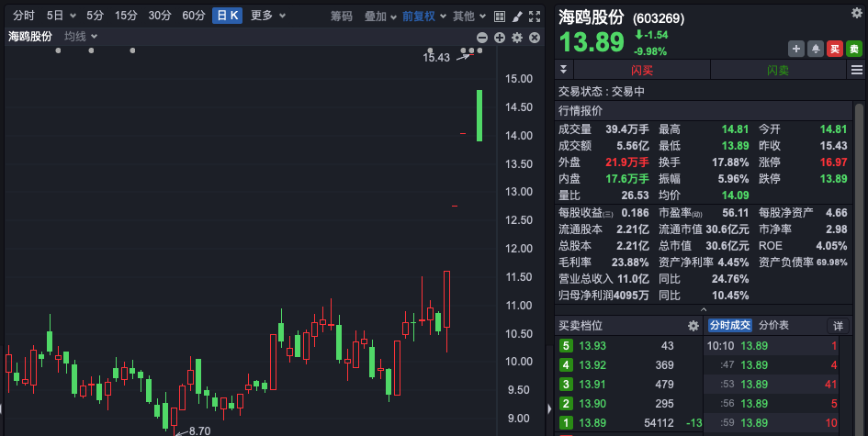Open settings gear for 买卖档位 panel
The image size is (868, 436).
[x=693, y=326]
